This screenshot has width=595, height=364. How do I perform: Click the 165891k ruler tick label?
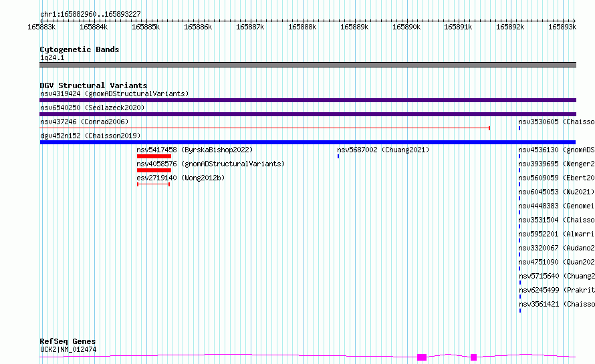(x=458, y=27)
